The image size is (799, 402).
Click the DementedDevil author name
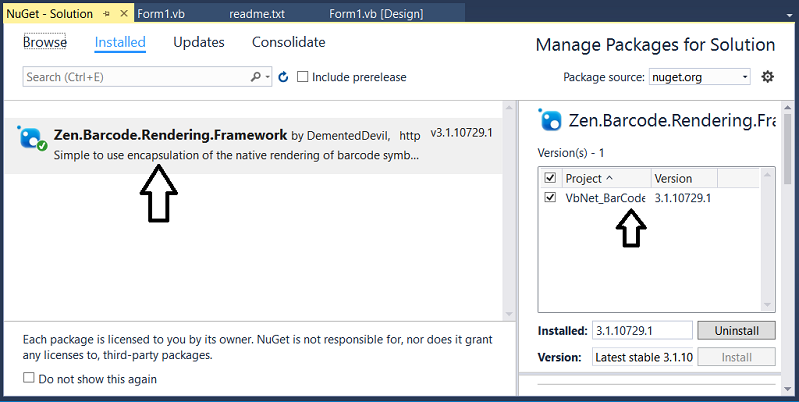pyautogui.click(x=348, y=136)
